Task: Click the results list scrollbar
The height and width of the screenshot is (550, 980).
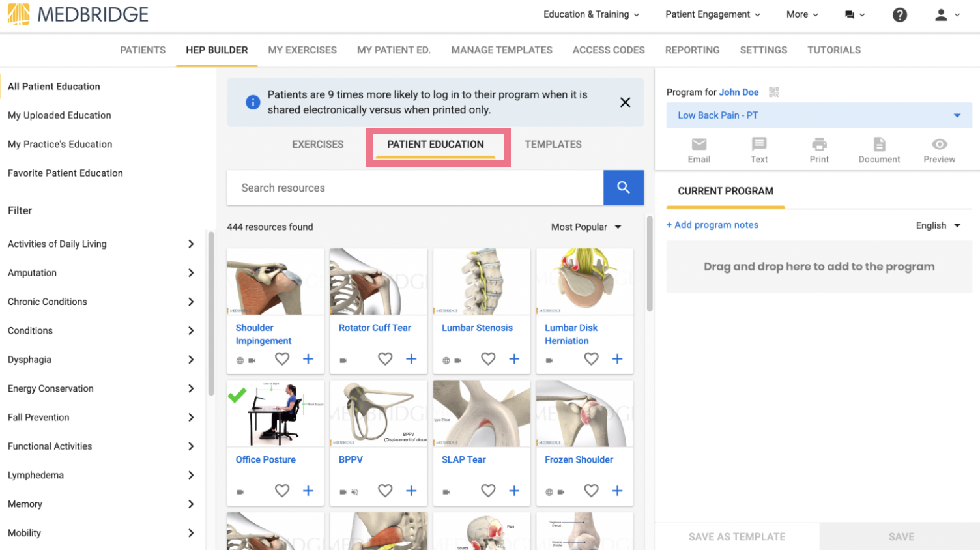Action: point(649,263)
